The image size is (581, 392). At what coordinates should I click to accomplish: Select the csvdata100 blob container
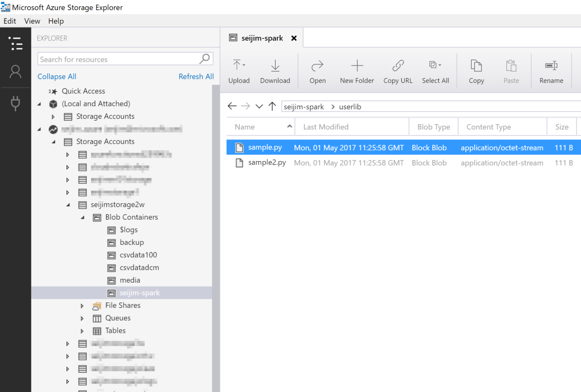[x=138, y=255]
